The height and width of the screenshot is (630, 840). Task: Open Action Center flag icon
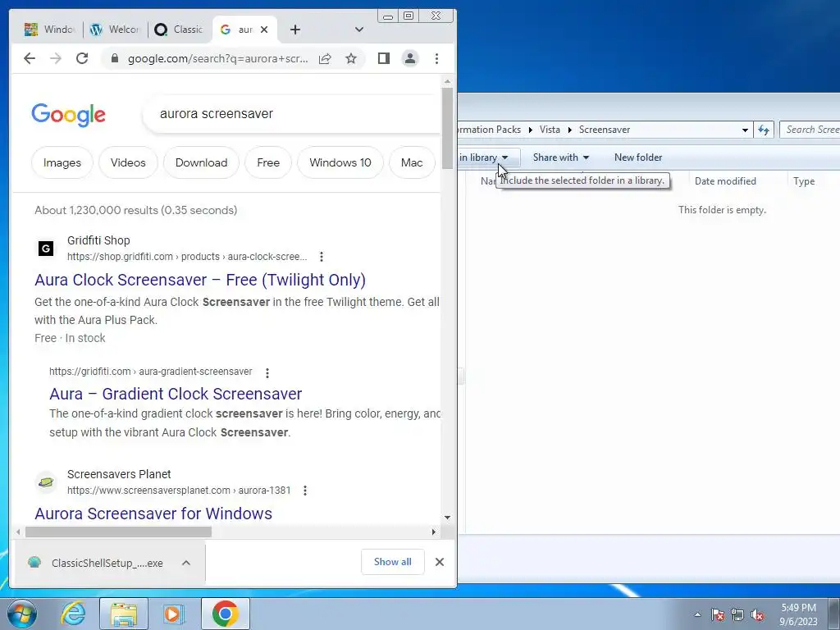(718, 614)
